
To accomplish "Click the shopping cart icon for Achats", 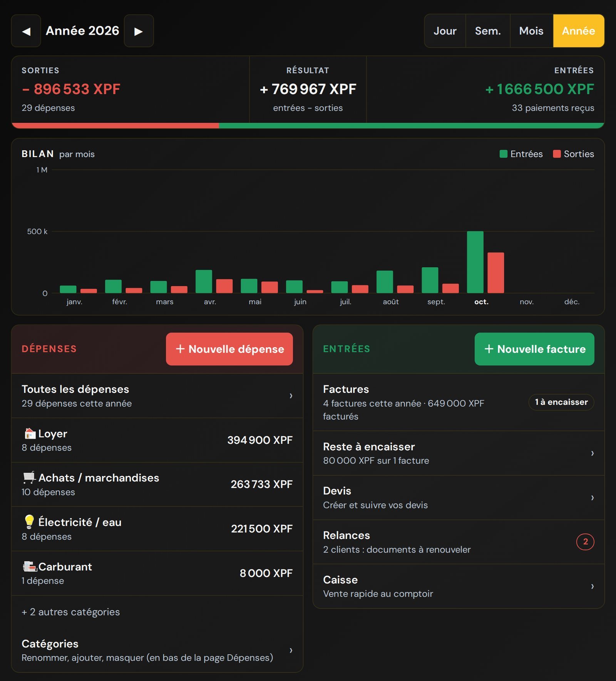I will coord(30,478).
